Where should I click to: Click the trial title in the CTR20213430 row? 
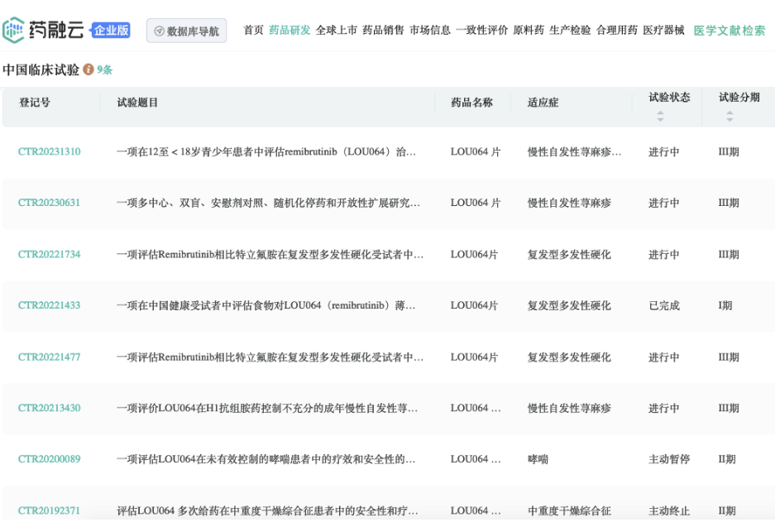tap(266, 409)
